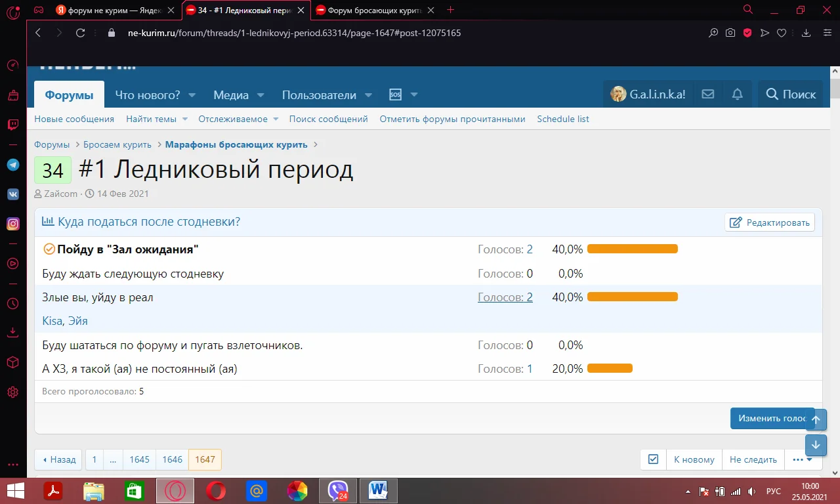
Task: Take a screenshot with the camera toolbar icon
Action: 730,33
